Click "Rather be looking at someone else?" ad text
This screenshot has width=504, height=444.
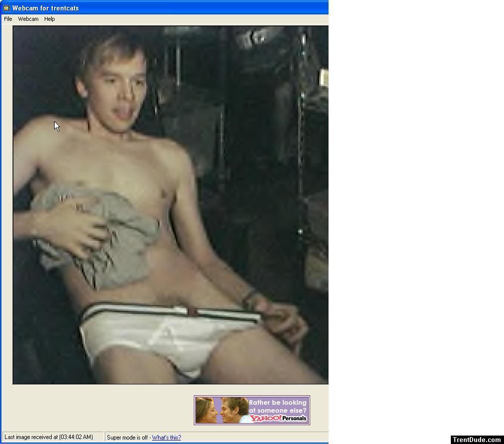[278, 406]
